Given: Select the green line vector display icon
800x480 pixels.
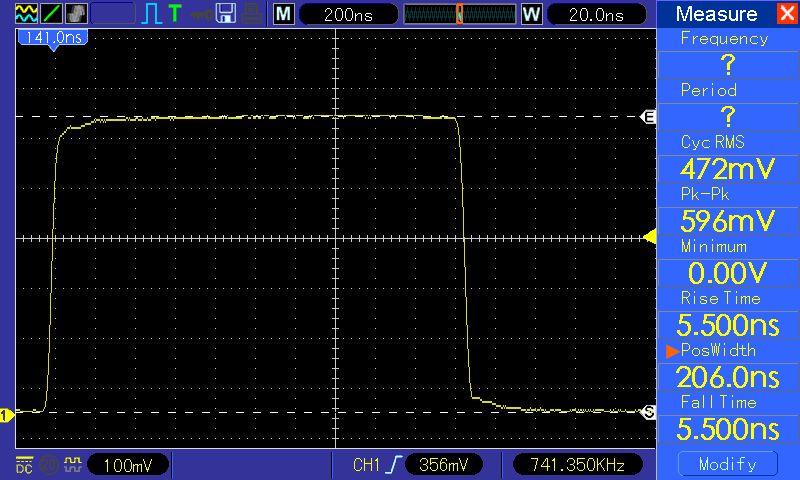Looking at the screenshot, I should click(x=52, y=13).
